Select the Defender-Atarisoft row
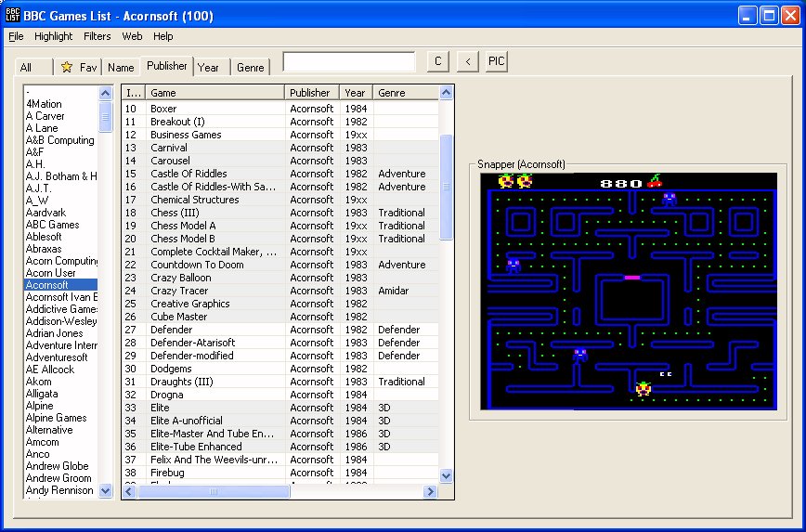The height and width of the screenshot is (532, 806). (280, 343)
